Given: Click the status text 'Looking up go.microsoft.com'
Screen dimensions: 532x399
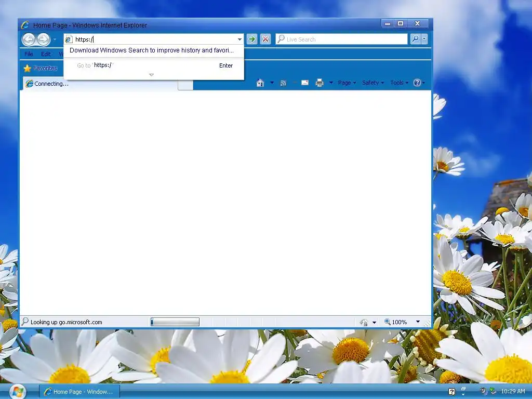Looking at the screenshot, I should (66, 322).
